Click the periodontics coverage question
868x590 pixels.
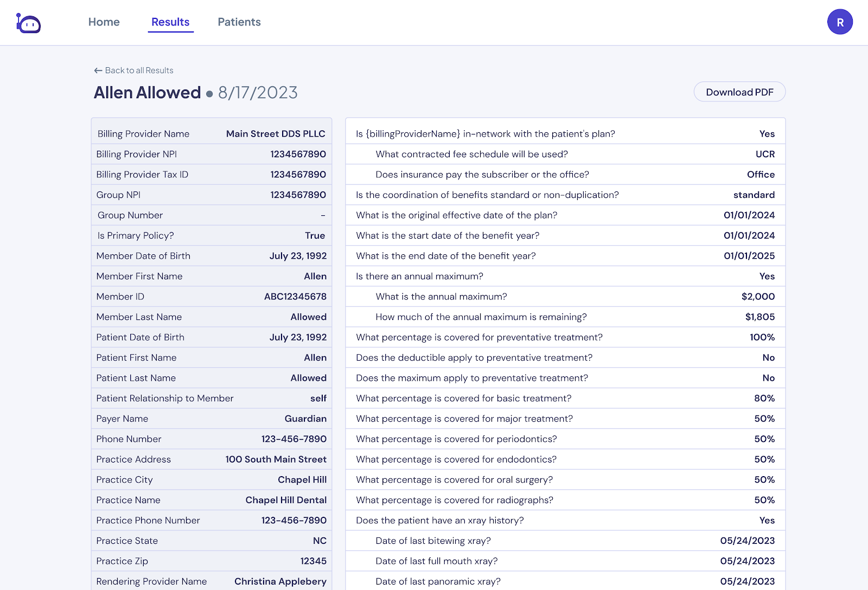click(456, 439)
